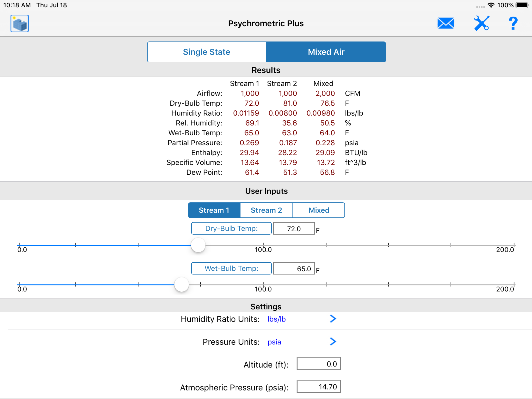
Task: Tap the Atmospheric Pressure input field
Action: [x=318, y=387]
